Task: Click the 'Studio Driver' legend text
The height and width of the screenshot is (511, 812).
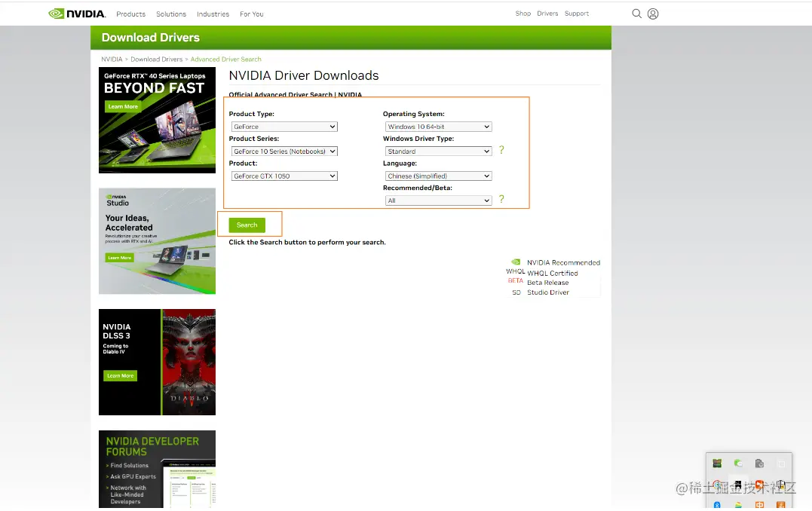Action: [x=548, y=292]
